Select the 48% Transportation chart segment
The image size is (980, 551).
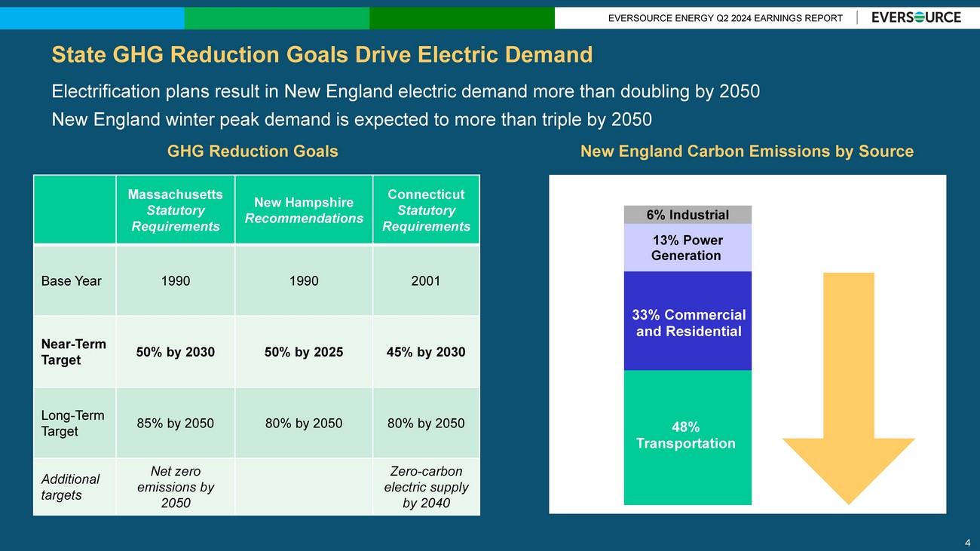pos(687,436)
